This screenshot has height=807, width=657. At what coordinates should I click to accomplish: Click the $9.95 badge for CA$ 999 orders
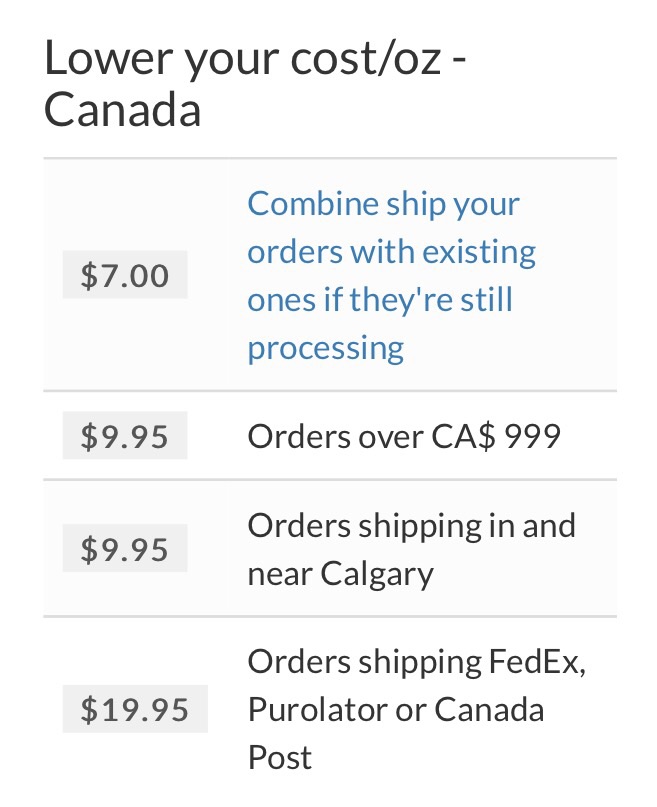coord(125,435)
